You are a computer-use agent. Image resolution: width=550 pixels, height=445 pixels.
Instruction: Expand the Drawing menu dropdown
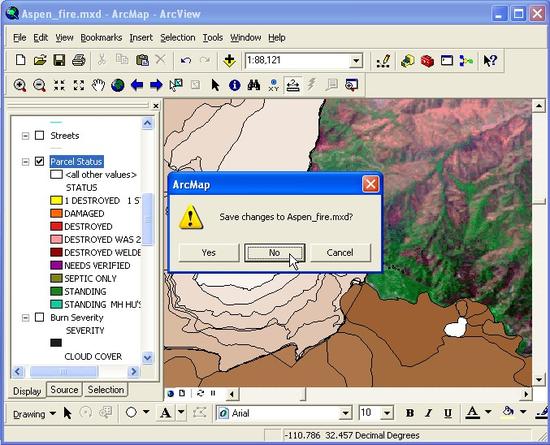click(x=34, y=414)
